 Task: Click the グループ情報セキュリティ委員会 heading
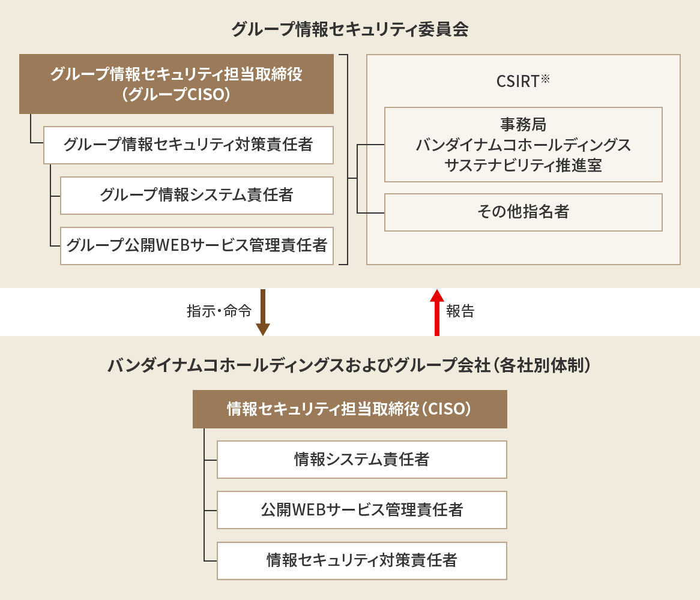(x=350, y=29)
